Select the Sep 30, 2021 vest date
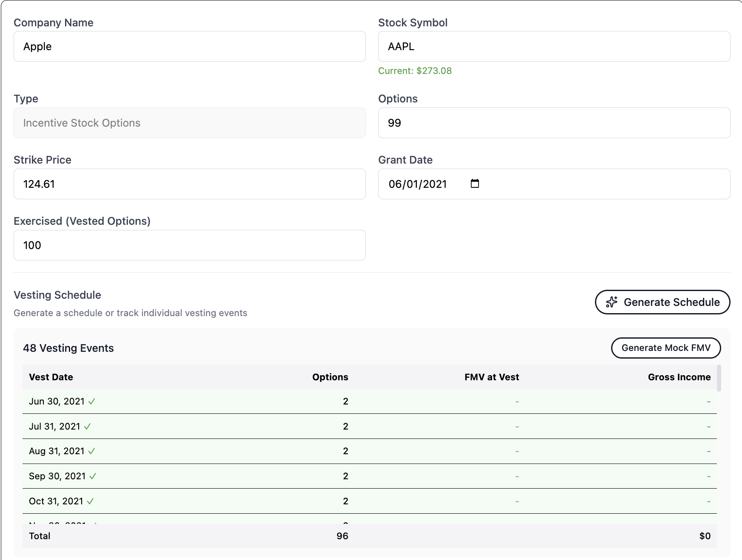This screenshot has width=742, height=560. point(57,476)
